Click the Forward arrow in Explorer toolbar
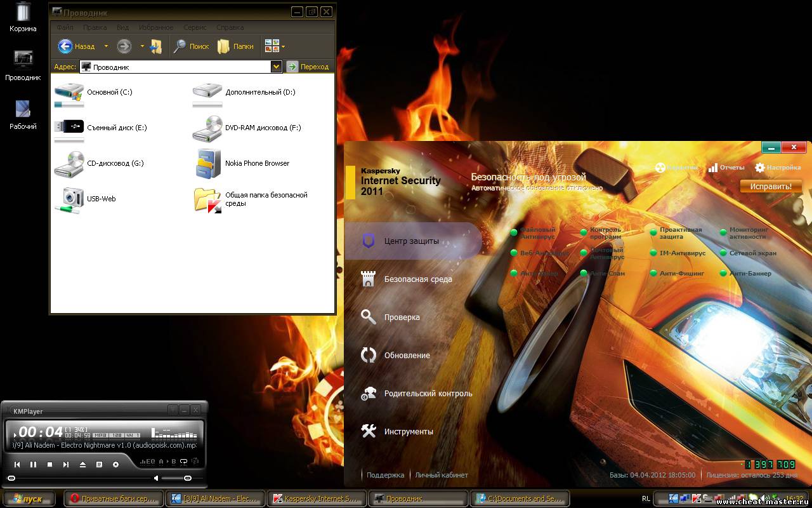Viewport: 812px width, 508px height. [x=124, y=46]
